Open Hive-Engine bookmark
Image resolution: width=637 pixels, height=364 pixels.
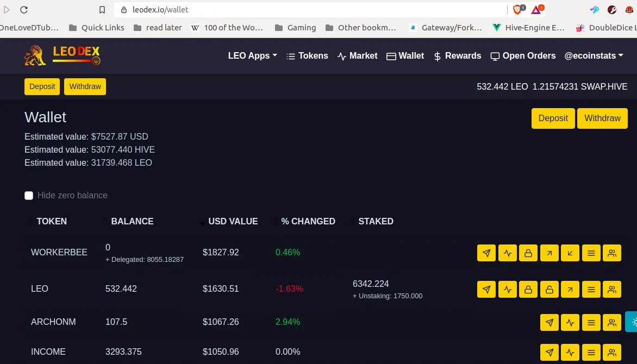(528, 28)
